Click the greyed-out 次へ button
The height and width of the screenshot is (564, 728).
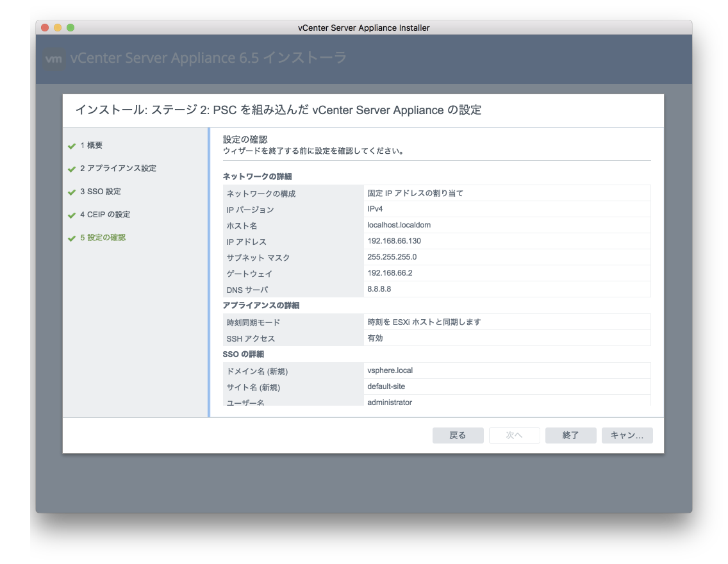tap(514, 436)
